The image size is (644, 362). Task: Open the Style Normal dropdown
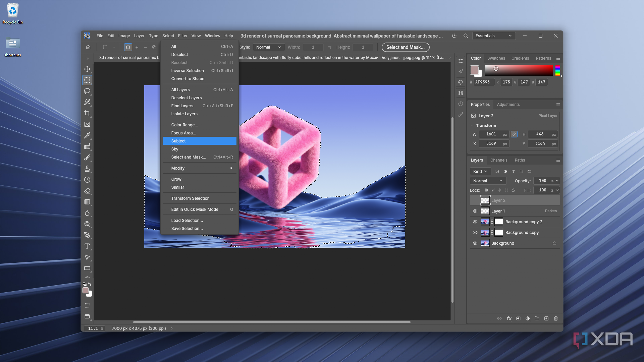point(269,47)
